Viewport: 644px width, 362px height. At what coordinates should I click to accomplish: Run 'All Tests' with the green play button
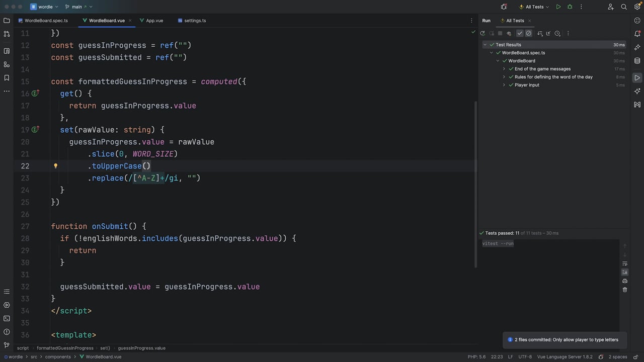pyautogui.click(x=558, y=7)
